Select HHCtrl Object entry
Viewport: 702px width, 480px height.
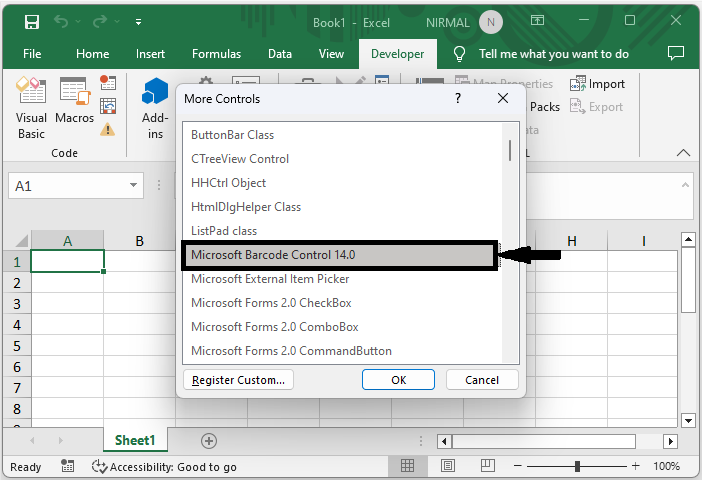[342, 183]
